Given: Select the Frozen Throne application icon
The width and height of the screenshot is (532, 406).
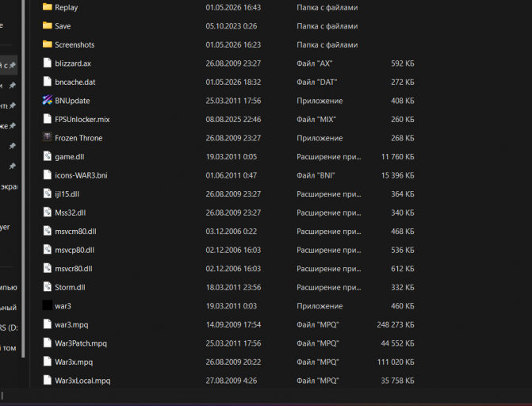Looking at the screenshot, I should coord(48,137).
